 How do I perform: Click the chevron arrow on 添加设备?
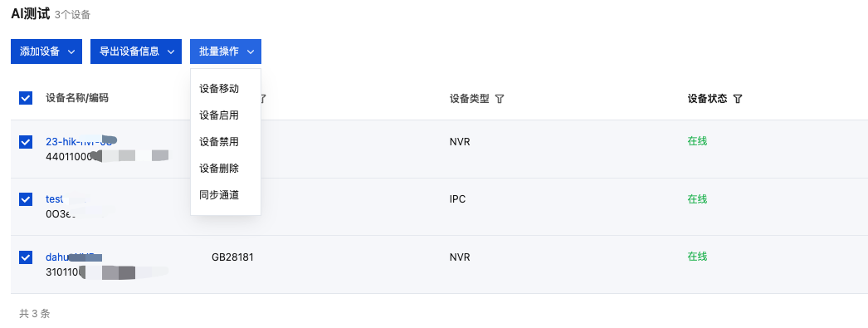(x=71, y=51)
